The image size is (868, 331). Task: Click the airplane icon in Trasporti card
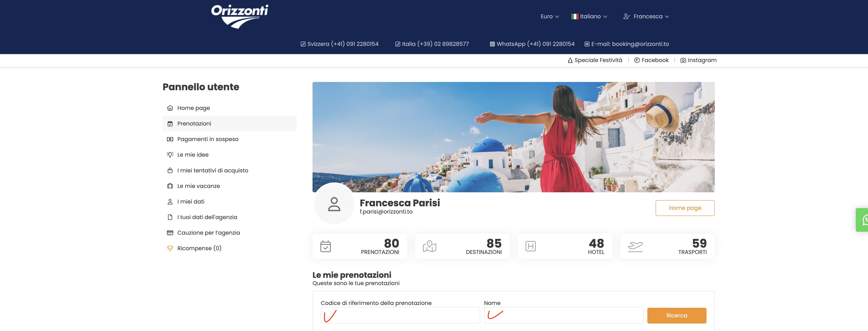point(635,246)
